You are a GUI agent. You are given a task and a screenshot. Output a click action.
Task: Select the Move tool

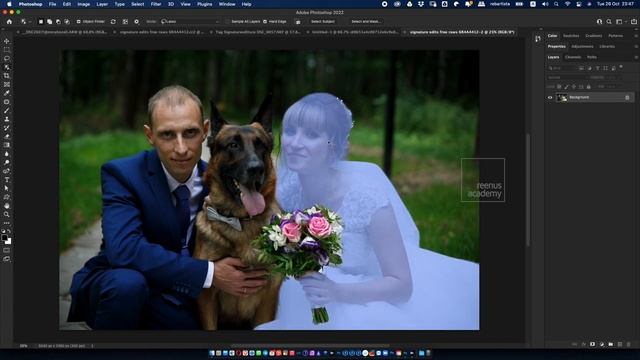tap(7, 41)
